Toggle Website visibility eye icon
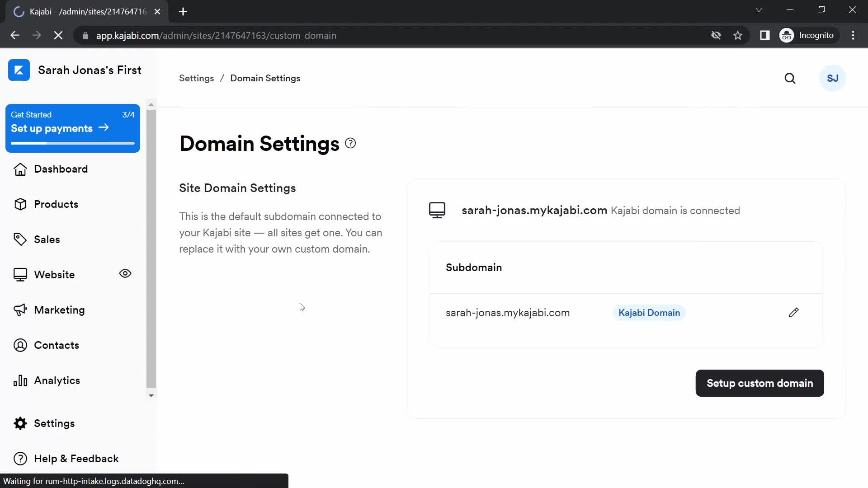The height and width of the screenshot is (488, 868). click(125, 273)
